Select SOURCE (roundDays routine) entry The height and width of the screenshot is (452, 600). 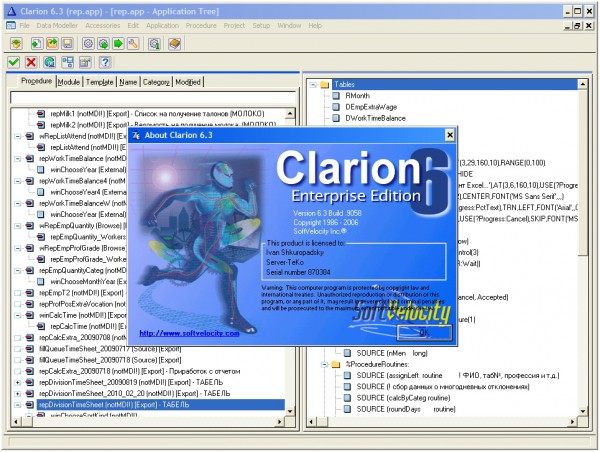(x=406, y=410)
